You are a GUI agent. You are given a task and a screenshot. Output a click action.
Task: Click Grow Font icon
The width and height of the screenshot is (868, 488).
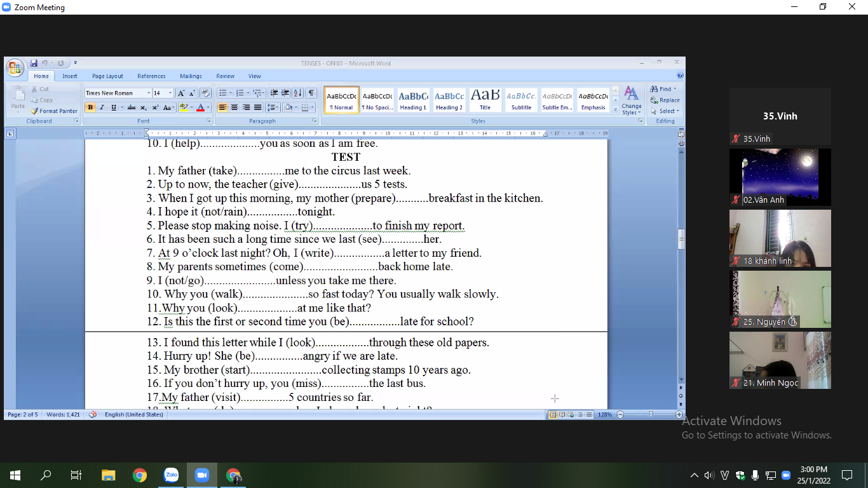[181, 93]
